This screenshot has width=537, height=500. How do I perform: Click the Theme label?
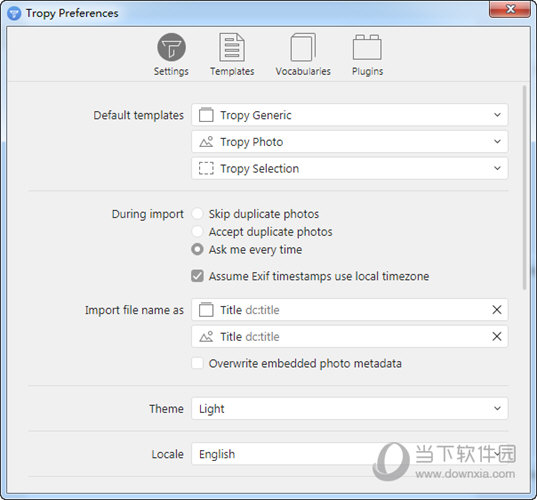(x=166, y=409)
